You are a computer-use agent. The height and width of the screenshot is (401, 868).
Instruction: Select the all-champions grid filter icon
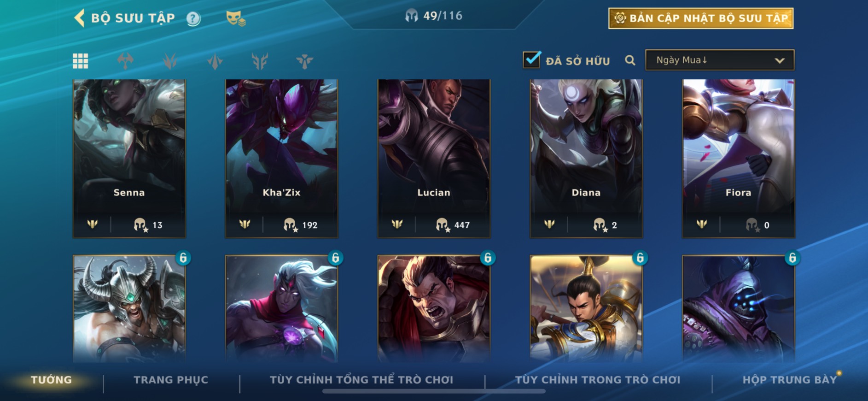tap(81, 61)
